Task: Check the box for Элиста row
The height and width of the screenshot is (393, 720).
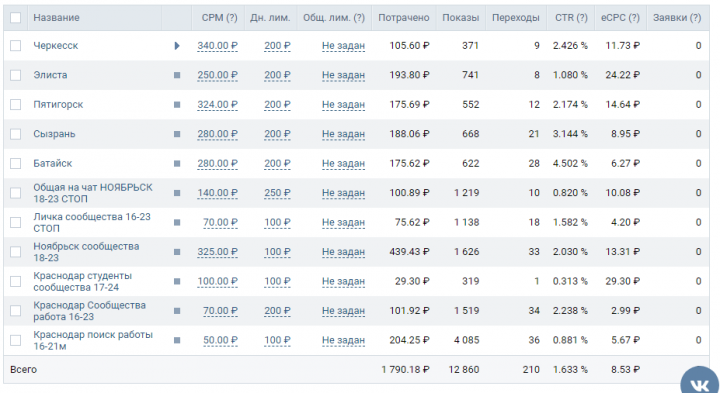Action: (16, 75)
